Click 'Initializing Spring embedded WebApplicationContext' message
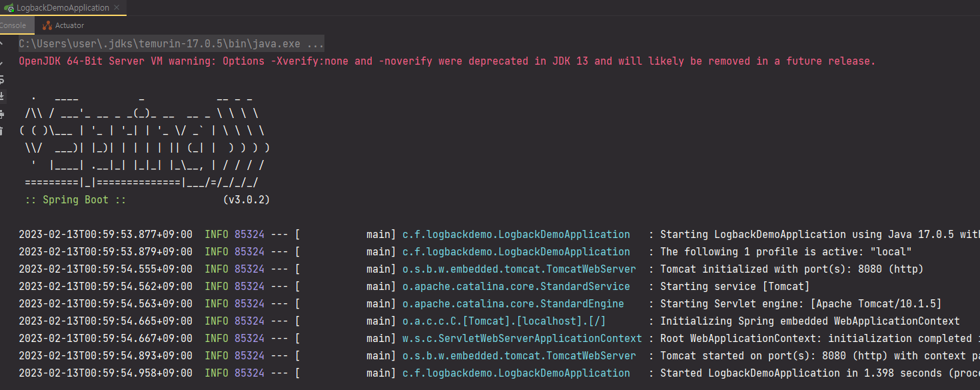This screenshot has width=980, height=390. pyautogui.click(x=809, y=321)
